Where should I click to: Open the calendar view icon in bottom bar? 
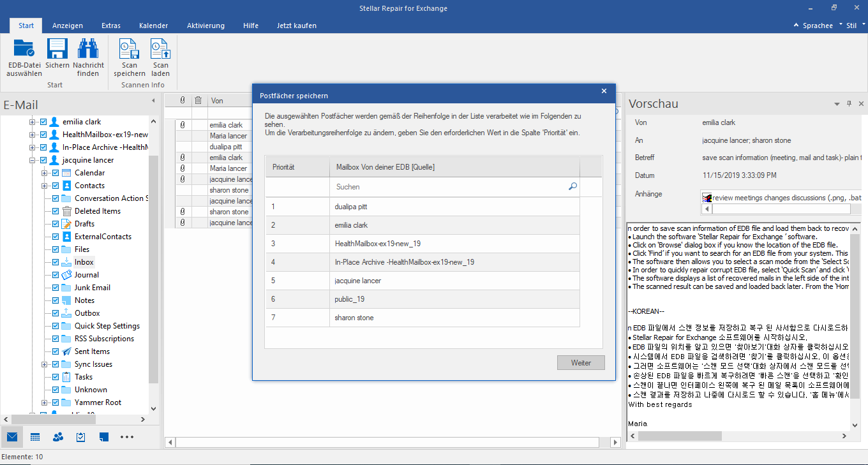click(x=35, y=437)
